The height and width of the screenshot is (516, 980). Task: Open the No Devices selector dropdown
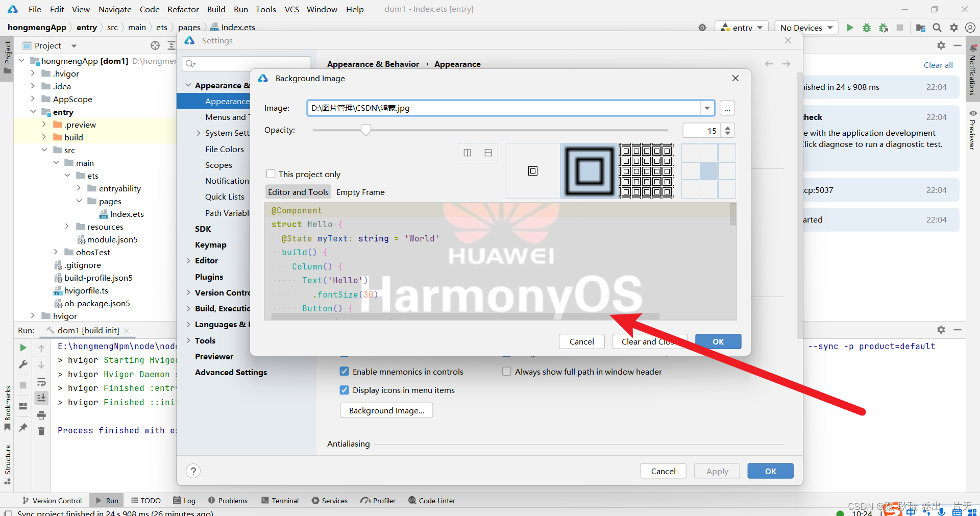806,28
